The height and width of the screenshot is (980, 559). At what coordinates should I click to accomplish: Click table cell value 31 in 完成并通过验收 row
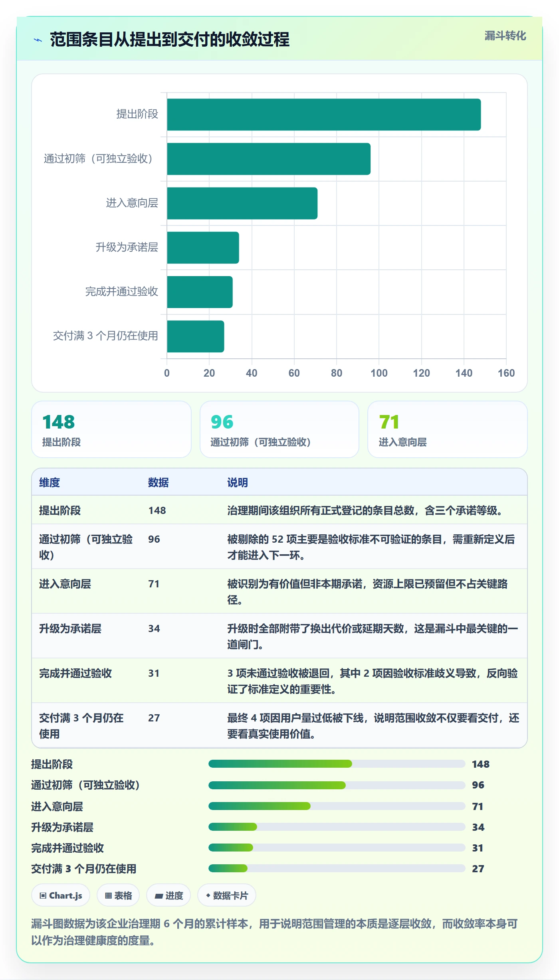[x=154, y=673]
